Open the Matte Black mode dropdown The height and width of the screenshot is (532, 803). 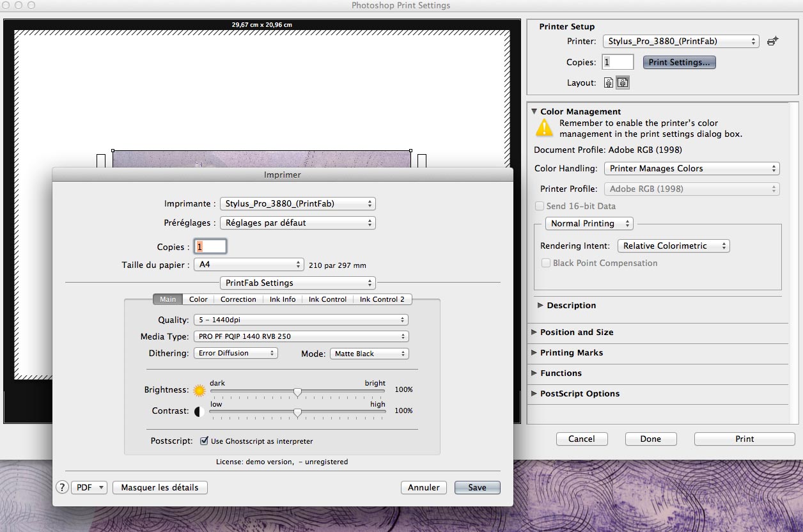point(369,354)
